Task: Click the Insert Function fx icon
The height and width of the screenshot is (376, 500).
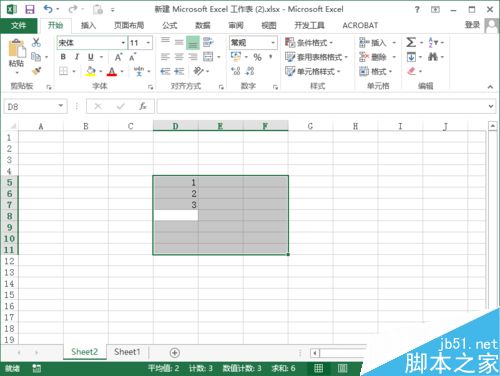Action: [143, 106]
